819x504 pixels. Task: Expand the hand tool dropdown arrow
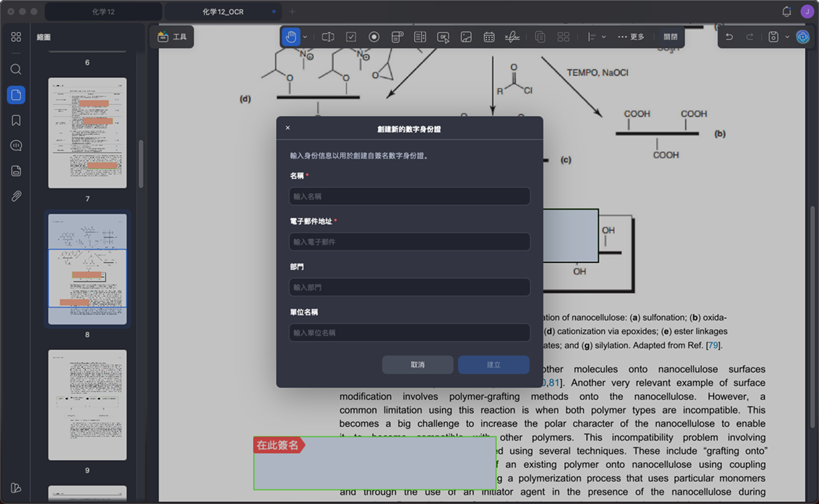coord(305,37)
